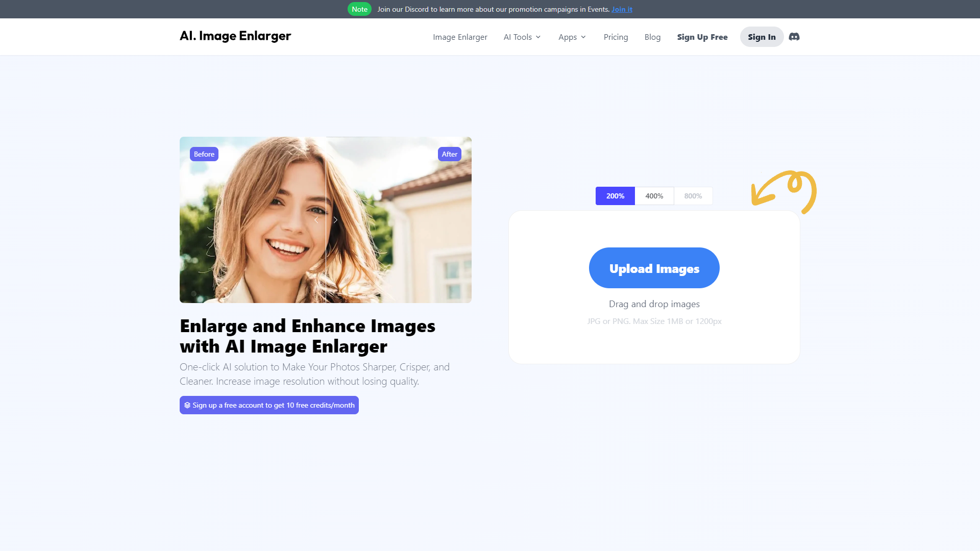Click the green Note badge in the banner
Viewport: 980px width, 551px height.
pos(359,9)
